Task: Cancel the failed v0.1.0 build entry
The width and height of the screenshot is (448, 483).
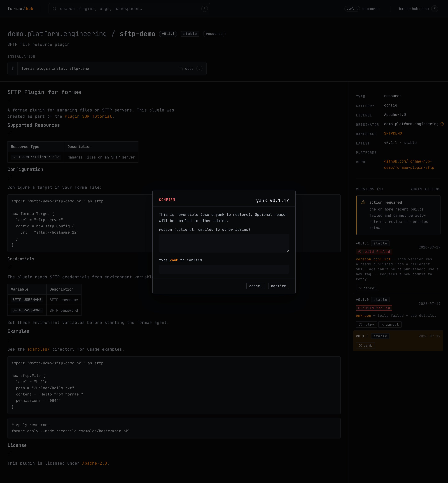Action: click(390, 324)
